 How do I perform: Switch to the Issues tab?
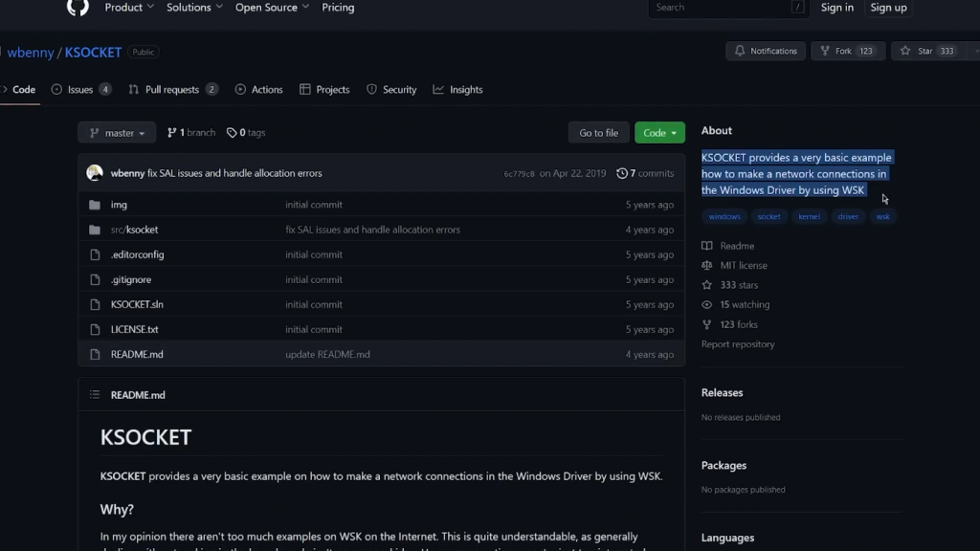[x=80, y=90]
